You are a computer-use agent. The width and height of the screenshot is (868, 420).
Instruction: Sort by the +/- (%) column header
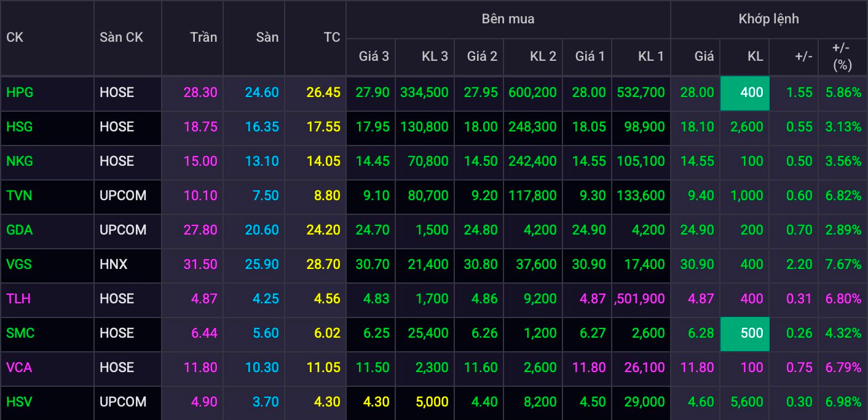pyautogui.click(x=842, y=56)
